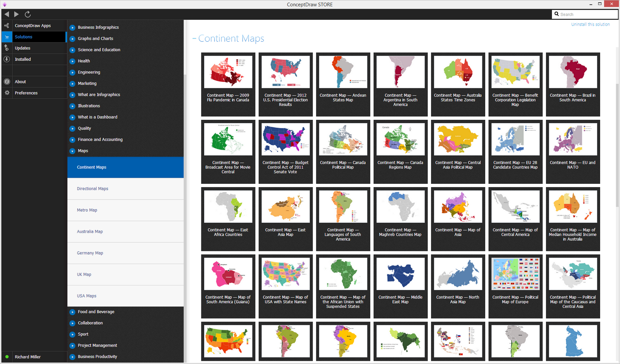Screen dimensions: 620x364
Task: Refresh the store page
Action: point(28,14)
